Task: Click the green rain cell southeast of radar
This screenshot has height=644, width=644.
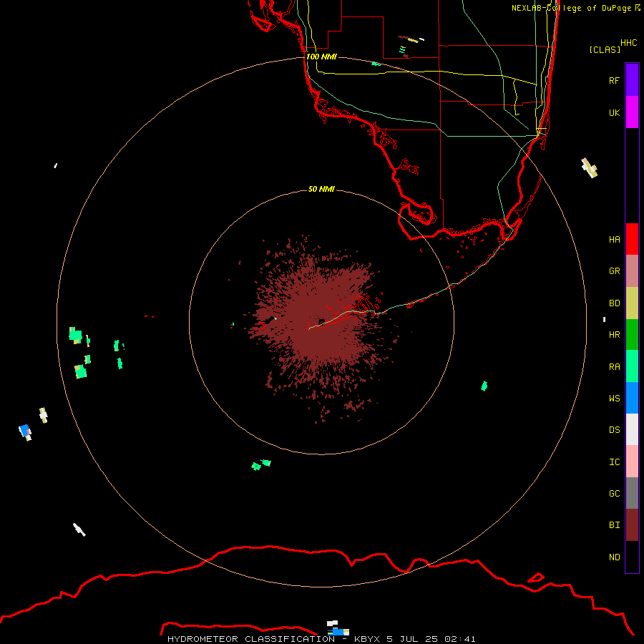Action: [484, 386]
